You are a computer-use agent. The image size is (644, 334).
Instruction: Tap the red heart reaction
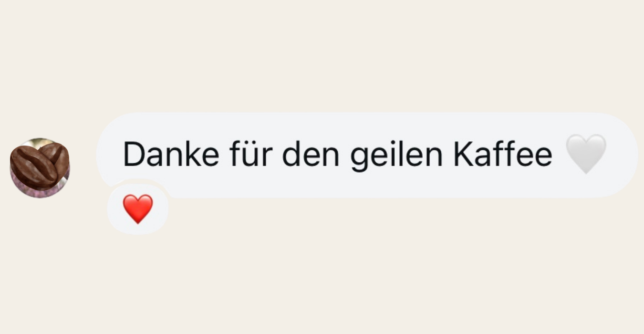138,209
